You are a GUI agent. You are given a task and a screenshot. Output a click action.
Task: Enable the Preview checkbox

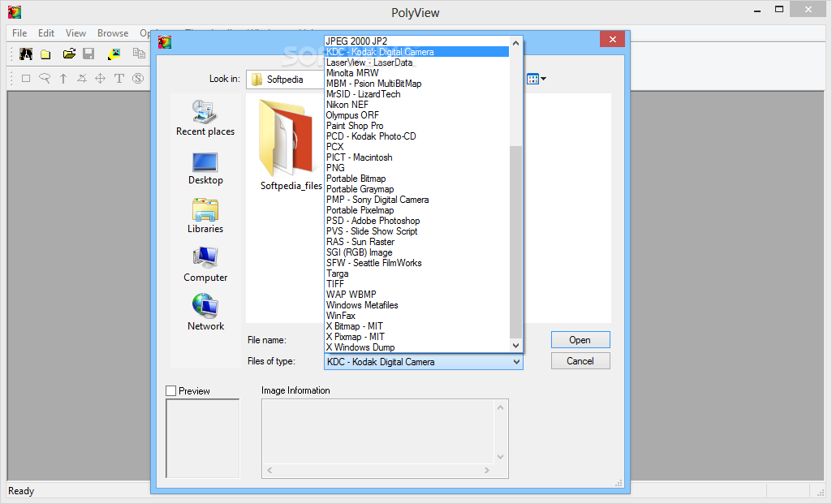tap(170, 391)
